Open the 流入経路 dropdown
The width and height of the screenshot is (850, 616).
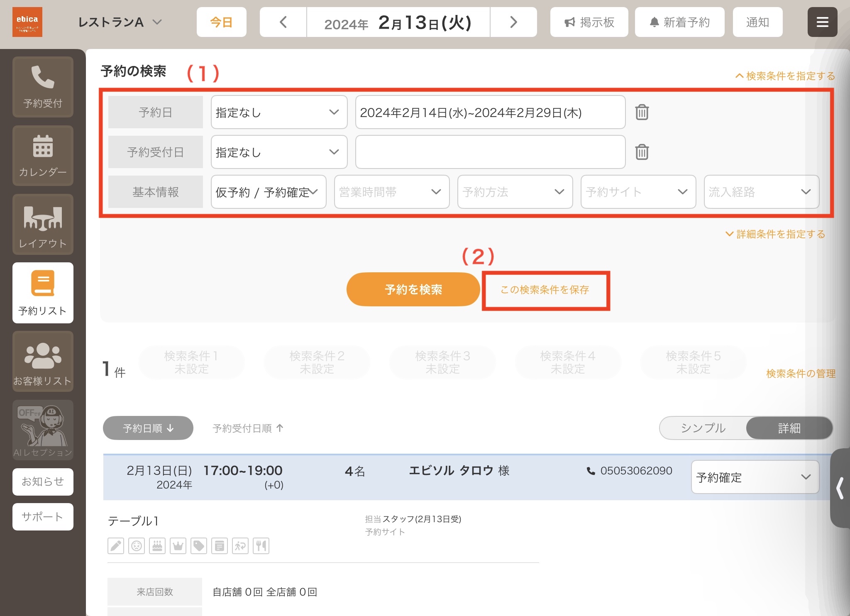pos(762,192)
